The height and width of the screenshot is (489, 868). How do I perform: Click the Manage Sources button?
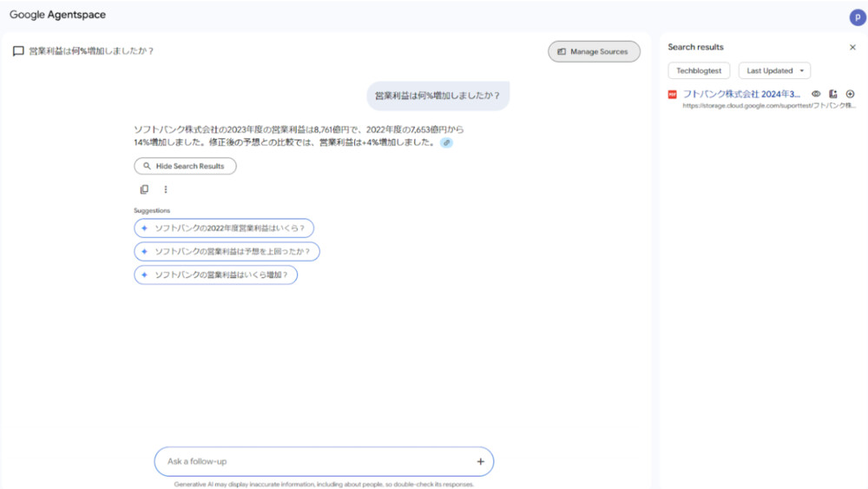pyautogui.click(x=594, y=51)
